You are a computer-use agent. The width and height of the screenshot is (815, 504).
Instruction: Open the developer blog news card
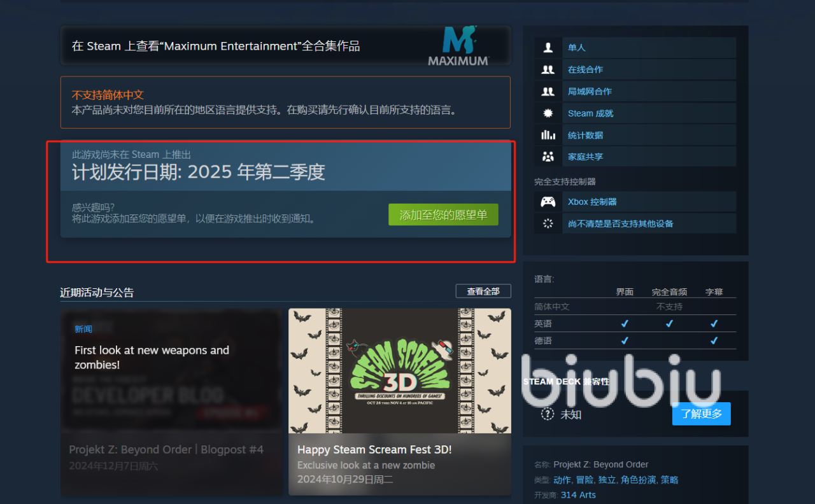click(x=171, y=402)
